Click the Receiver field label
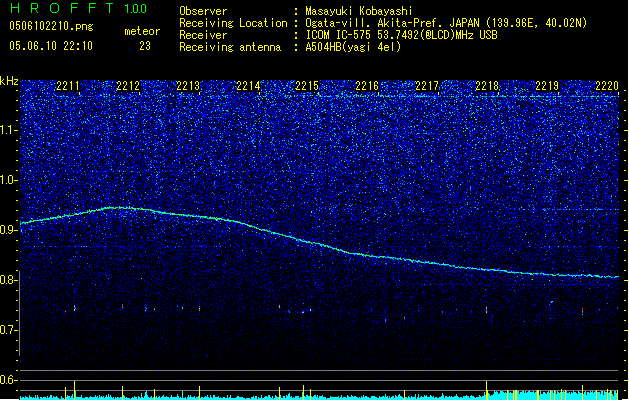Screen dimensions: 629x400 pos(203,35)
